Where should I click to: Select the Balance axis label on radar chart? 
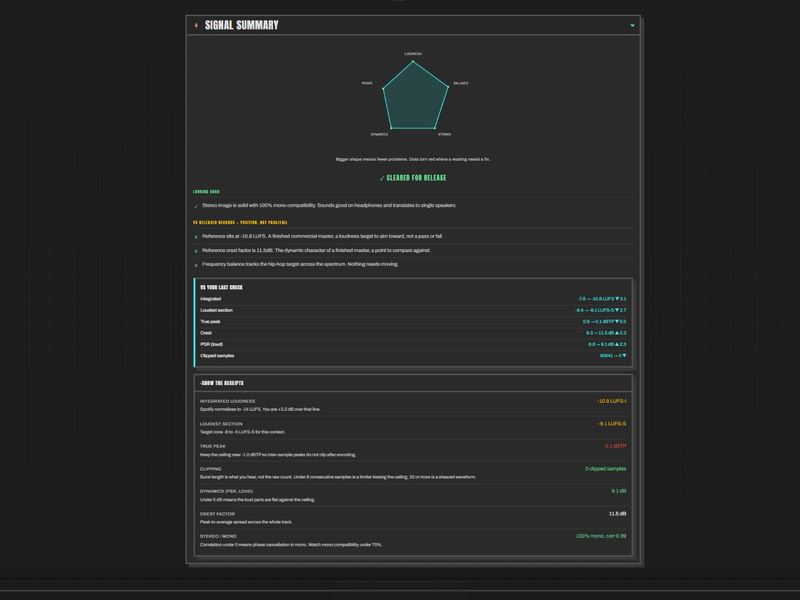(461, 83)
